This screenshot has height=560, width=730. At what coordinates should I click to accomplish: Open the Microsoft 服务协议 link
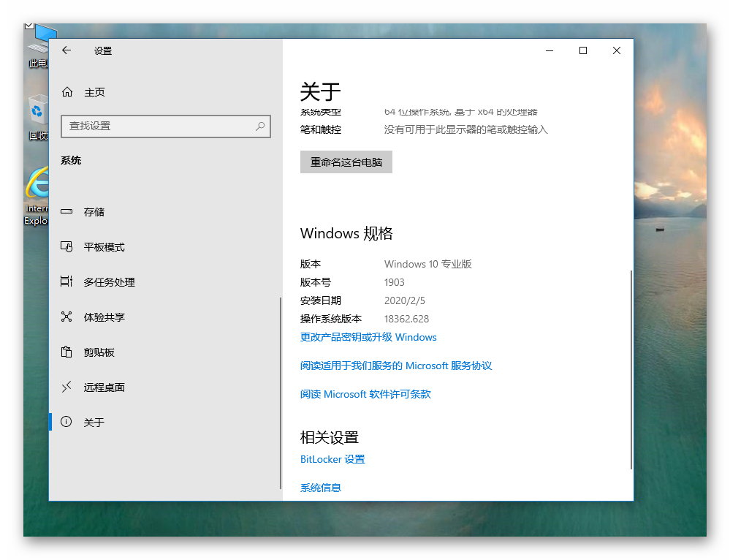click(396, 366)
